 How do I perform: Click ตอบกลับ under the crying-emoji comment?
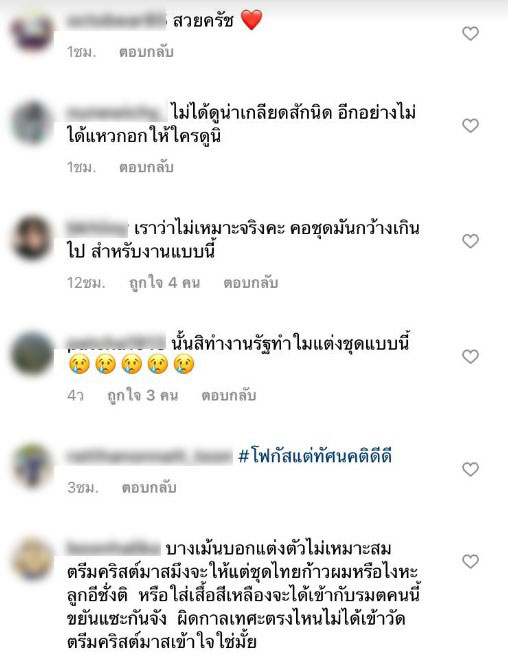[x=229, y=395]
